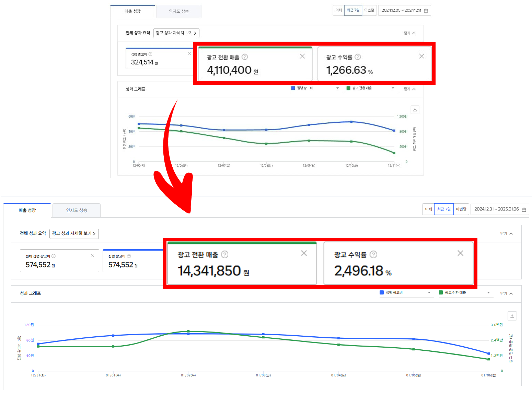Image resolution: width=532 pixels, height=397 pixels.
Task: Click help icon on the 14,341,850원 광고 전환 매출 card
Action: coord(224,254)
